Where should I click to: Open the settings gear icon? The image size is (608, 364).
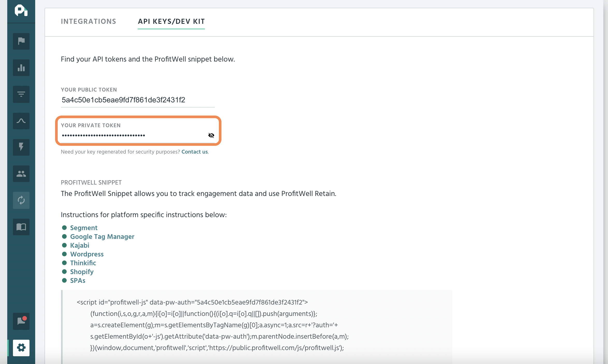21,348
